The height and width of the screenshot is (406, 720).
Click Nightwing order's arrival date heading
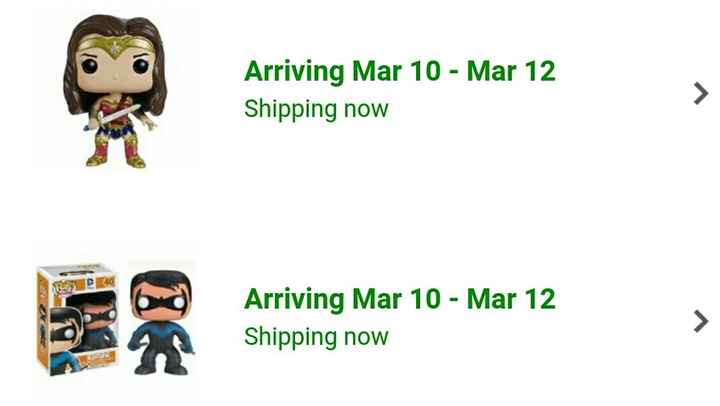pyautogui.click(x=399, y=299)
